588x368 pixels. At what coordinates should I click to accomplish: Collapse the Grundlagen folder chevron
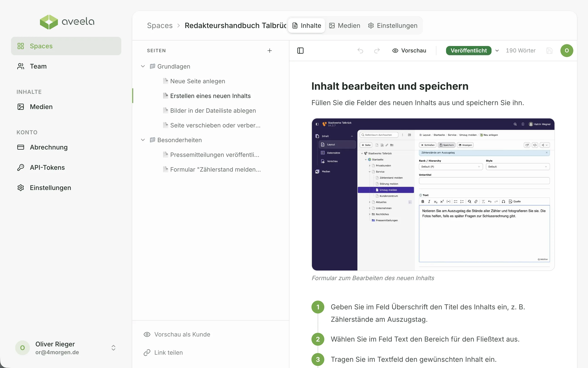pos(143,66)
